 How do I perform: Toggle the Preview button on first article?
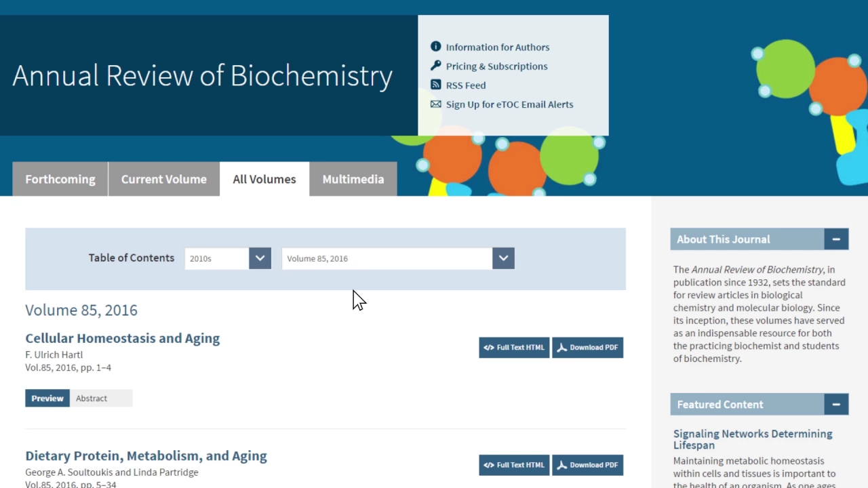(47, 399)
